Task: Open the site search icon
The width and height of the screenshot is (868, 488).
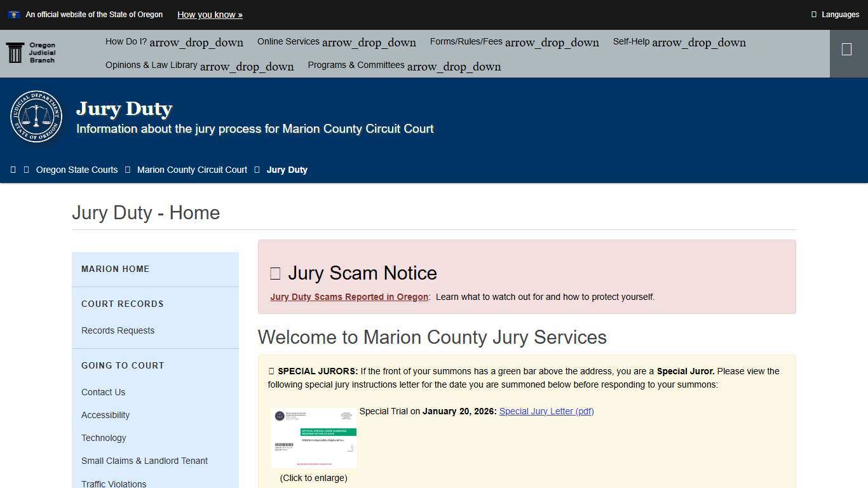Action: pyautogui.click(x=847, y=49)
